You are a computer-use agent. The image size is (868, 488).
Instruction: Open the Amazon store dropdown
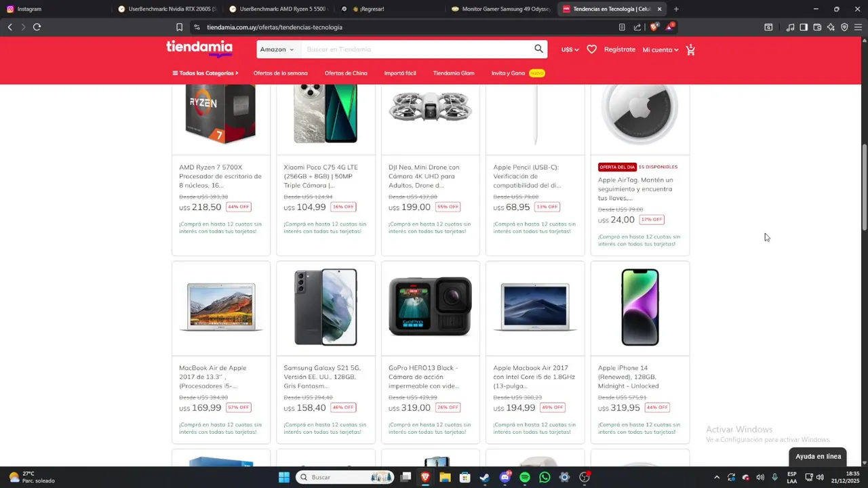tap(277, 49)
